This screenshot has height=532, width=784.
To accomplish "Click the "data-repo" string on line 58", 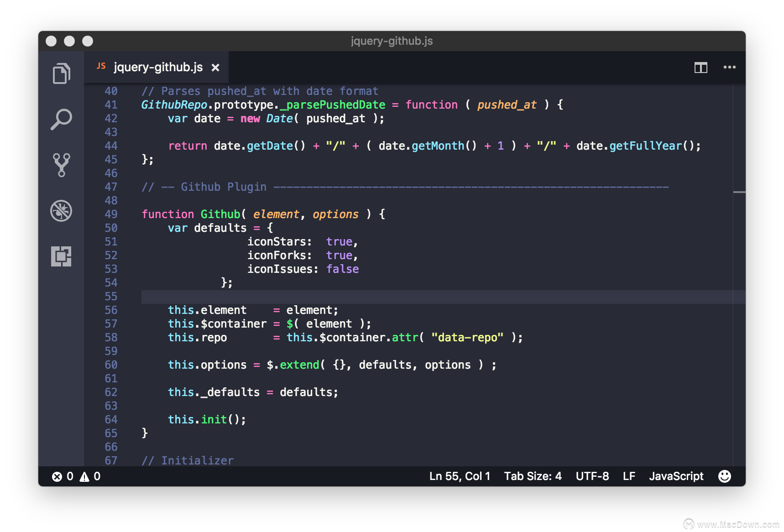I will pos(467,338).
